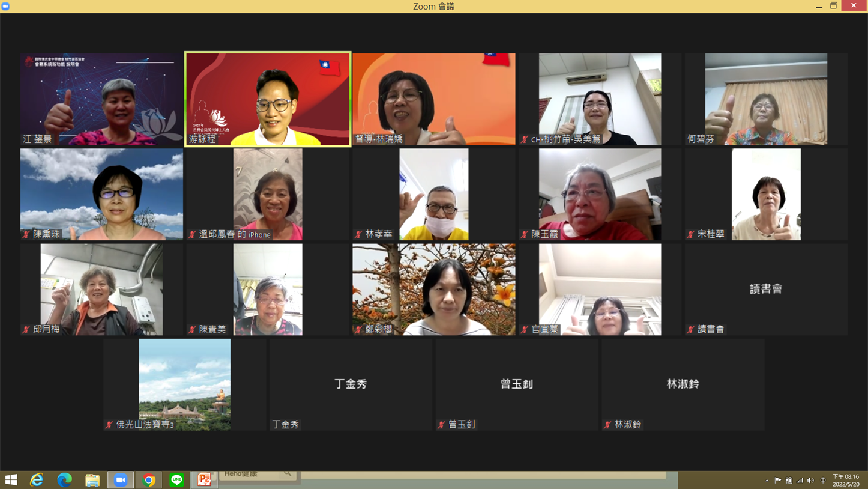Switch to PowerPoint from the taskbar

[205, 479]
